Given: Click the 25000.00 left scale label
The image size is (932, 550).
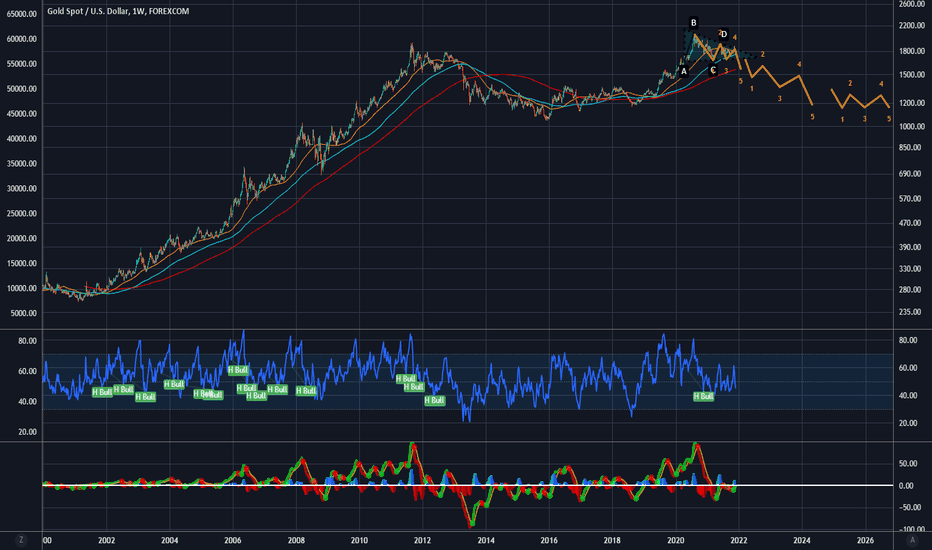Looking at the screenshot, I should (21, 213).
